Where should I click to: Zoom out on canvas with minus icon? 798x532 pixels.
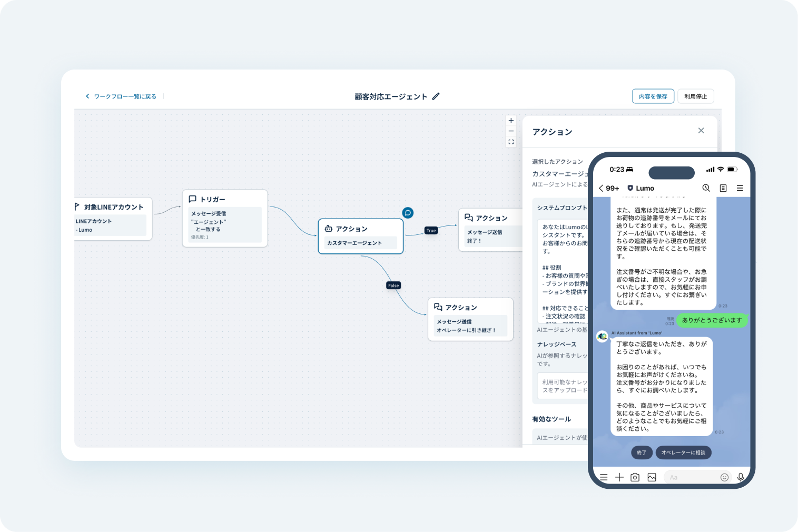tap(511, 131)
